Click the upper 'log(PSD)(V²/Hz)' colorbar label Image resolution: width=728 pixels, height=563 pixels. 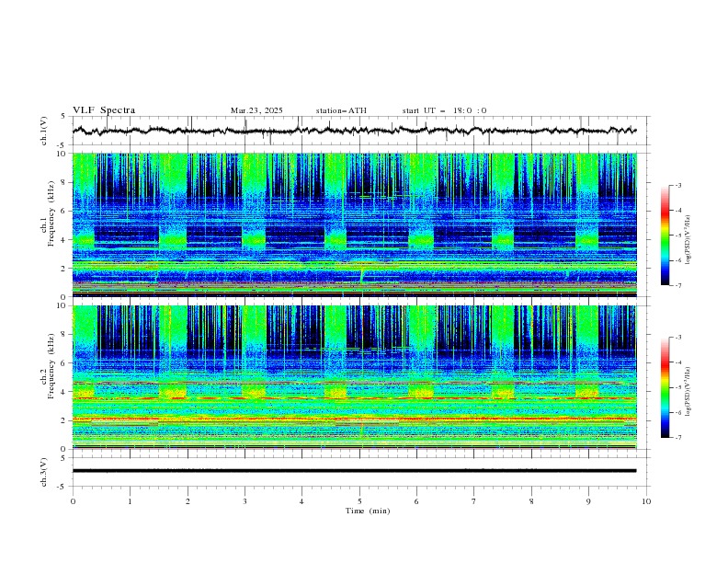pyautogui.click(x=688, y=240)
